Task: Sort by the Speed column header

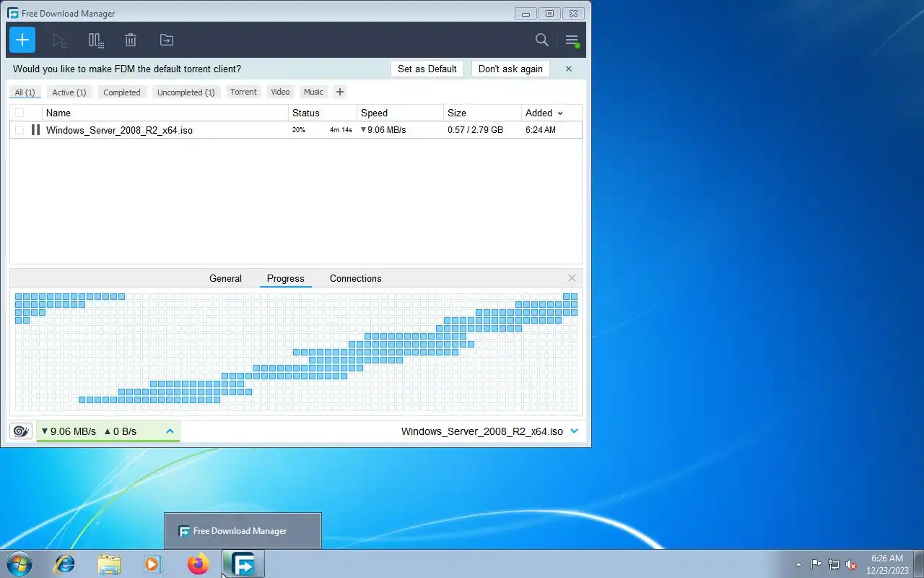Action: (x=400, y=113)
